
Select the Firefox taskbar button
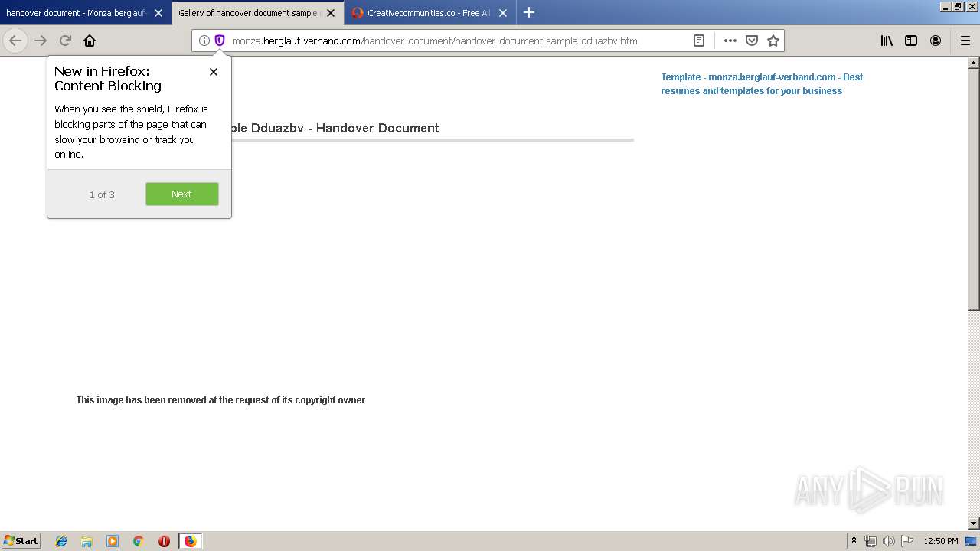click(190, 541)
